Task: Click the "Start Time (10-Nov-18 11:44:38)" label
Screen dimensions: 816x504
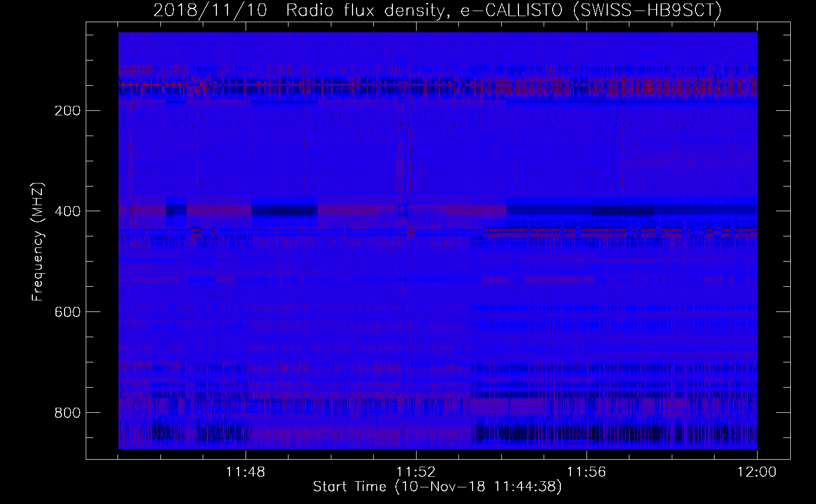Action: (437, 487)
